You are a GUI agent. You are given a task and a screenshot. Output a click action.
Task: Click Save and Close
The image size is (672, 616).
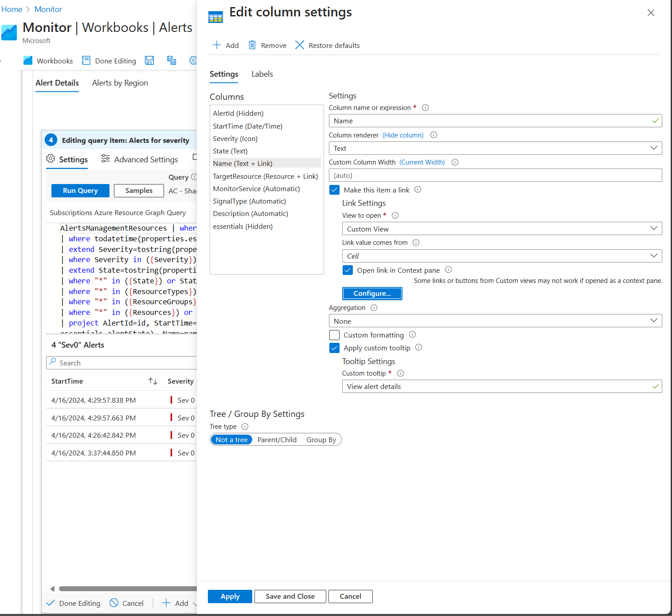290,596
